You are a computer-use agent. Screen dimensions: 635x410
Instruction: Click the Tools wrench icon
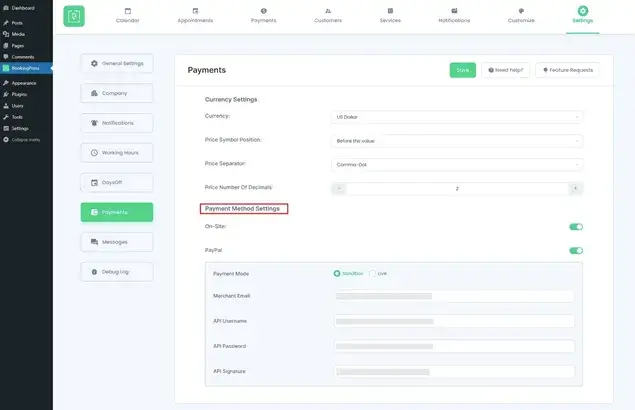pos(6,117)
